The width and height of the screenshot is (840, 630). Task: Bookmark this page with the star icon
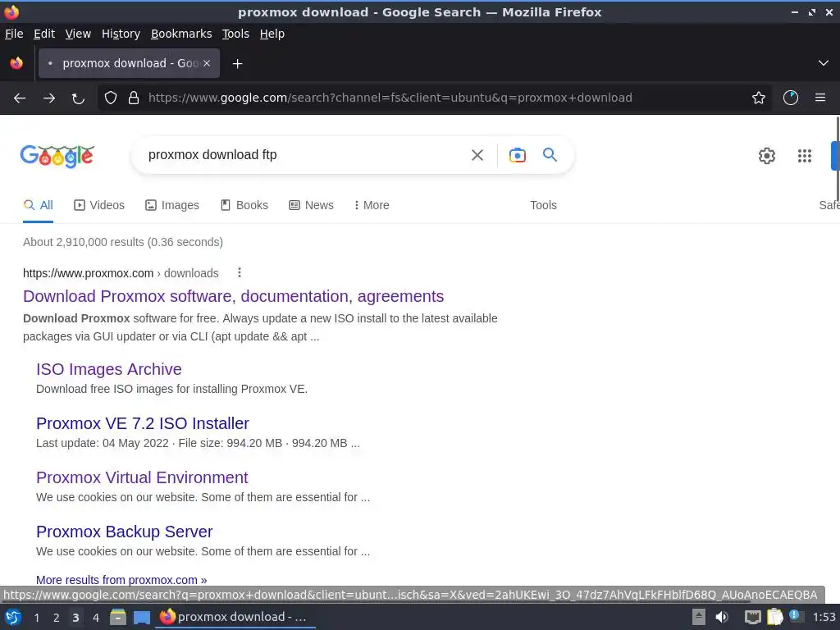[759, 98]
